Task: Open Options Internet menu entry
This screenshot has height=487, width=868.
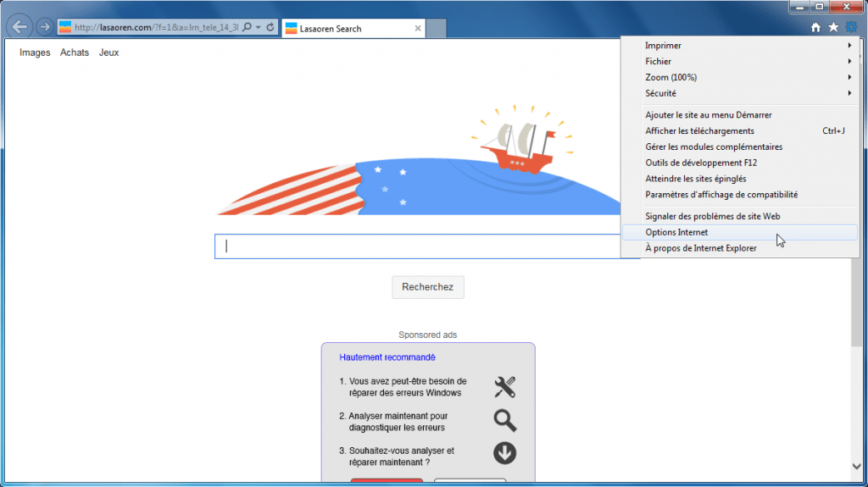Action: coord(740,232)
